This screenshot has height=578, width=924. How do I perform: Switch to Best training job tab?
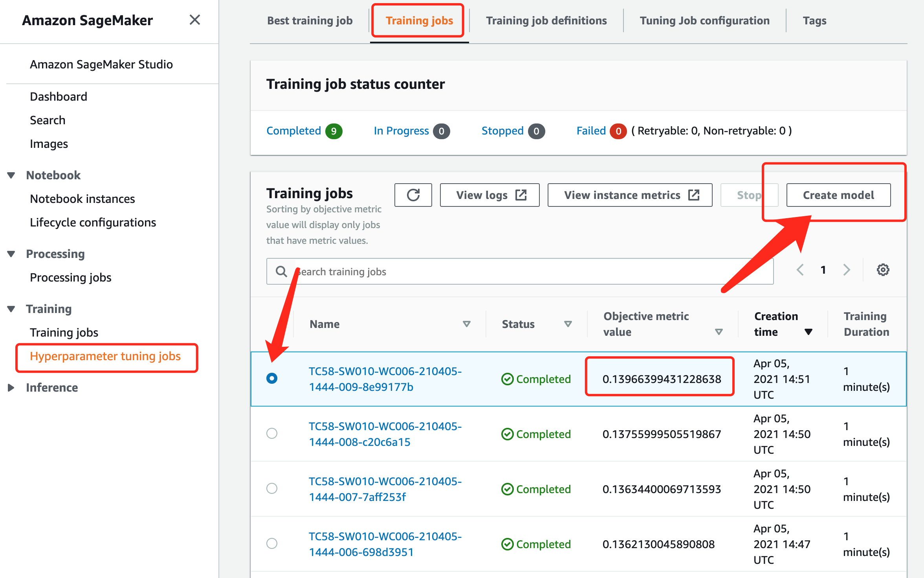310,20
